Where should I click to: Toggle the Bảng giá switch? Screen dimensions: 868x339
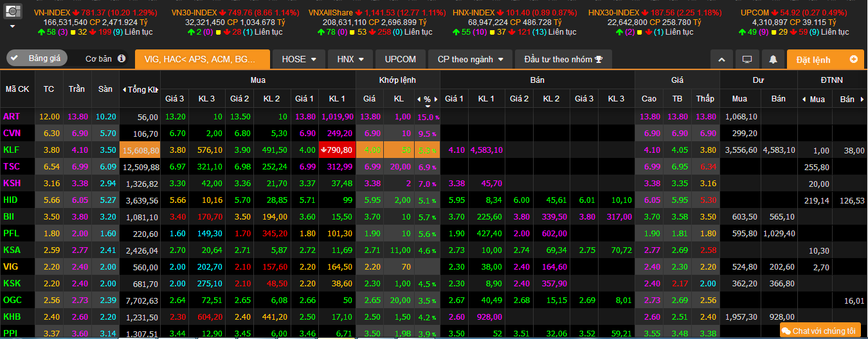pos(37,58)
